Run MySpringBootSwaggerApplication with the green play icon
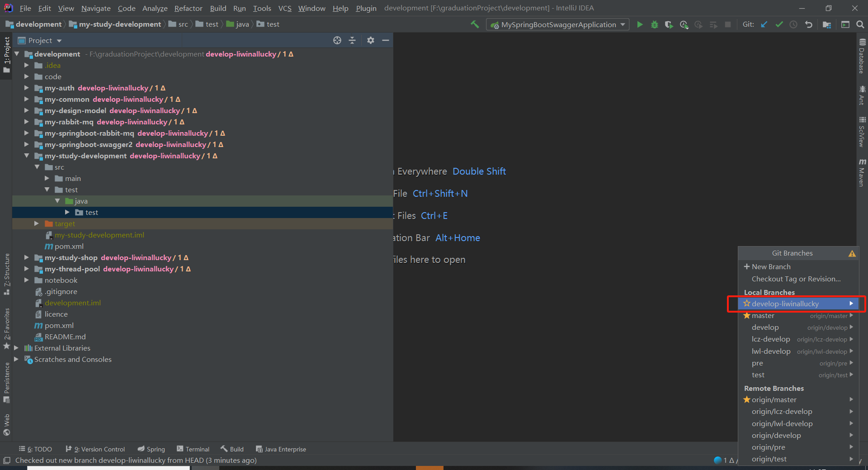The height and width of the screenshot is (470, 868). point(640,24)
